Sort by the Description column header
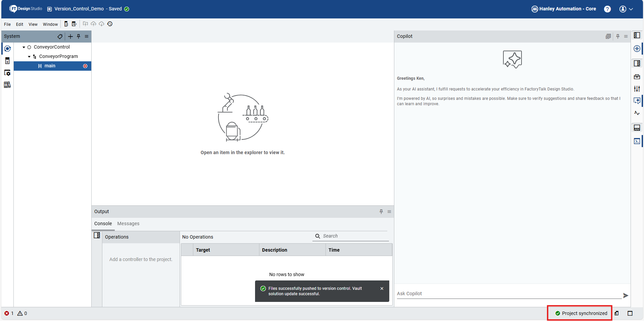644x321 pixels. [x=292, y=250]
